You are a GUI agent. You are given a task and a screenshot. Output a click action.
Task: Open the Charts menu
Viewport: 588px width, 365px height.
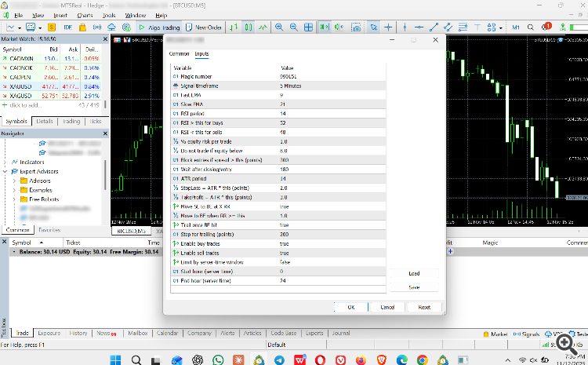point(86,15)
